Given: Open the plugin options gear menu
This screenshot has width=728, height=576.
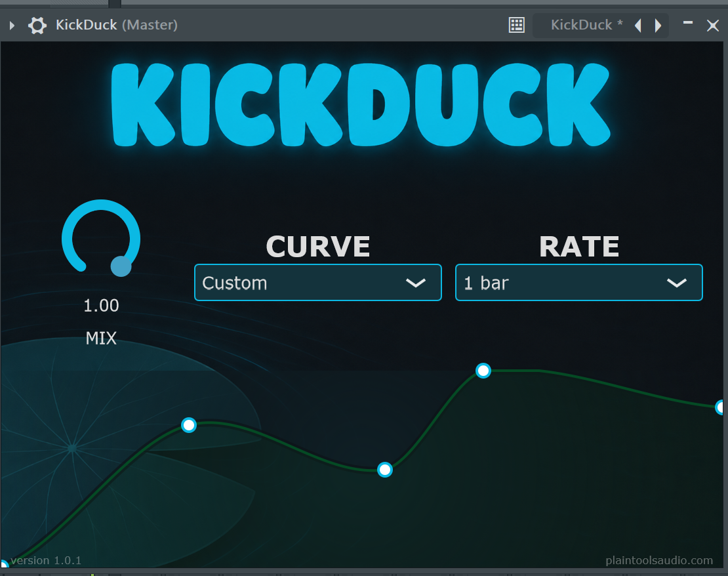Looking at the screenshot, I should pyautogui.click(x=37, y=25).
